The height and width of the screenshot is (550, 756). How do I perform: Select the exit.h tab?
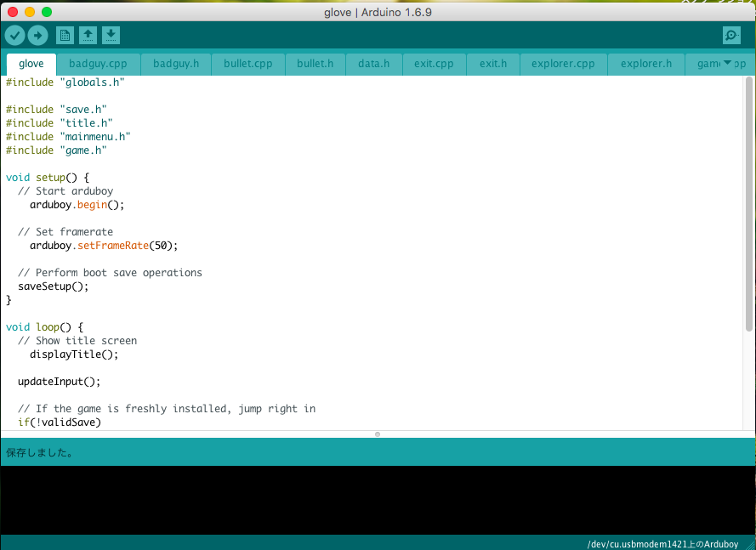493,64
